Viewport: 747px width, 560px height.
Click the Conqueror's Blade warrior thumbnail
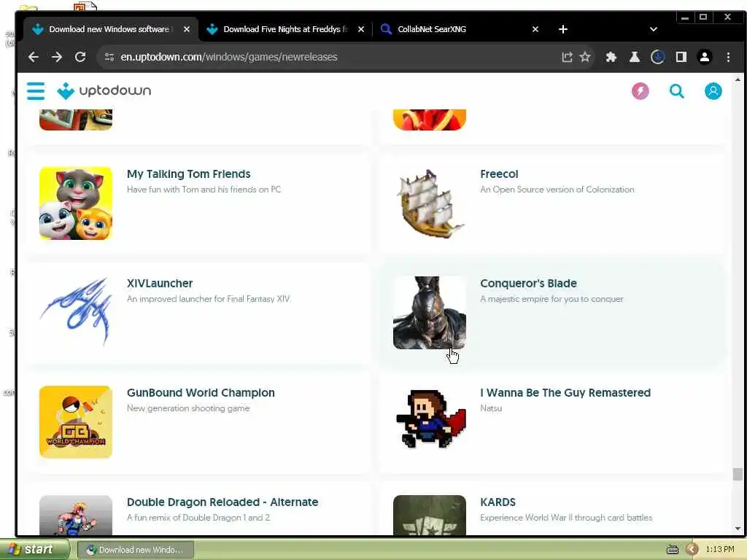click(x=429, y=313)
